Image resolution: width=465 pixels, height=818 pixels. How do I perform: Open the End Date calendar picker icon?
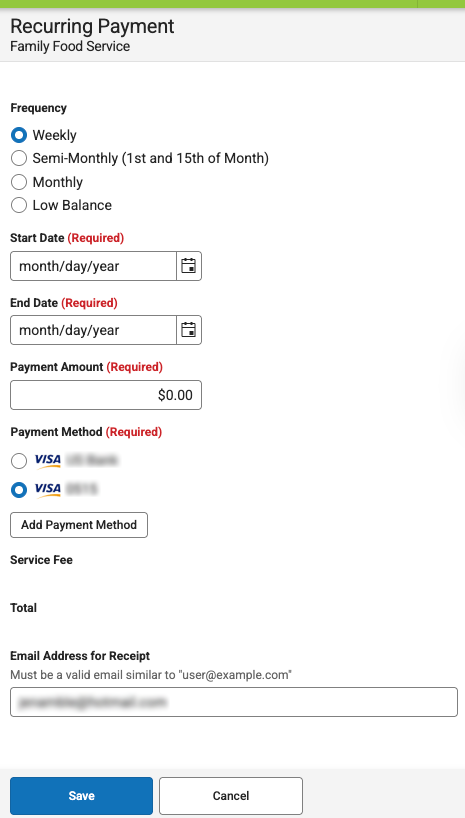tap(188, 330)
